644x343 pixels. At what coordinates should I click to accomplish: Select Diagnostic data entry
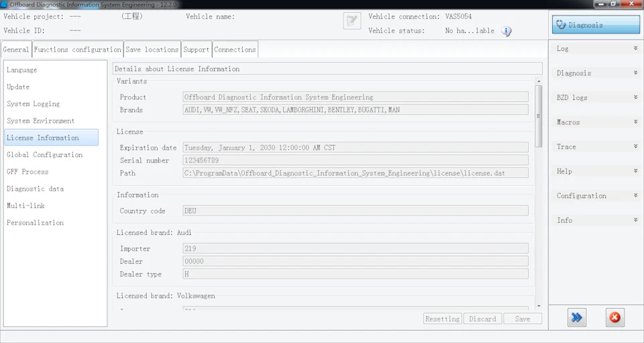pos(35,189)
